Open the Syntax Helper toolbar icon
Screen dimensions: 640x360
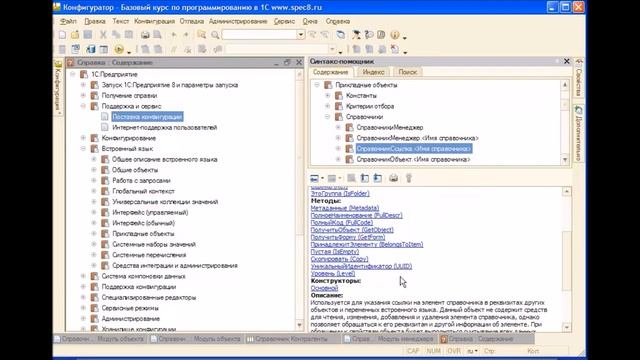click(381, 35)
